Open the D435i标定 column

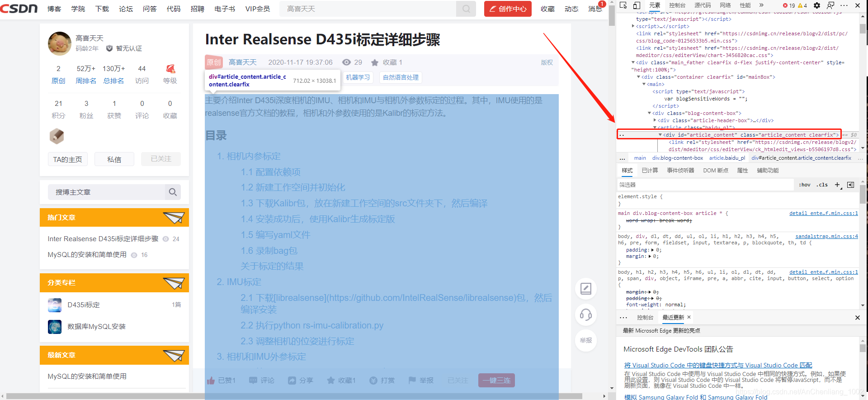point(84,305)
